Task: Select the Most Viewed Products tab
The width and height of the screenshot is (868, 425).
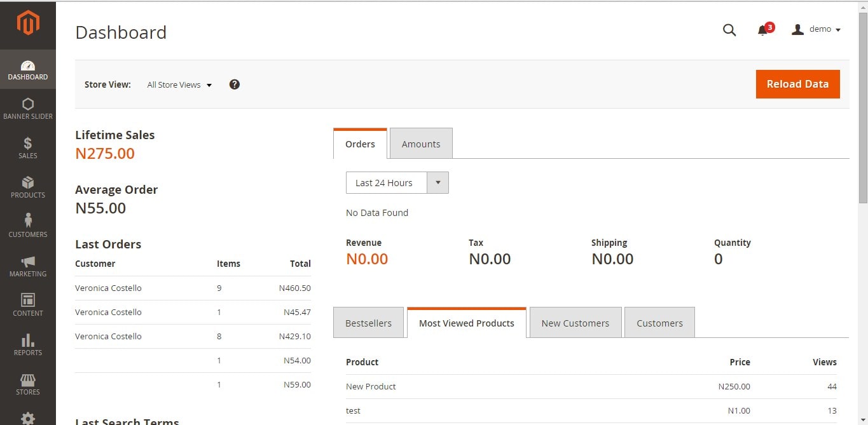Action: 467,323
